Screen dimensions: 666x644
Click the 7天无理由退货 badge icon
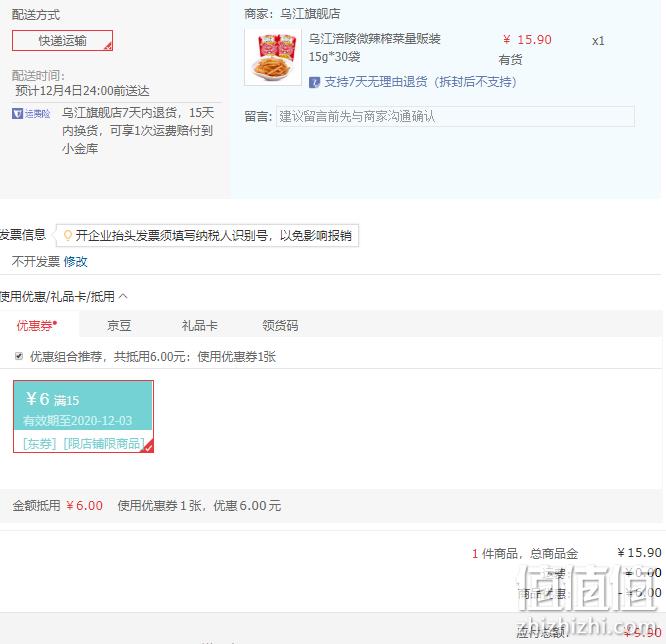tap(314, 82)
